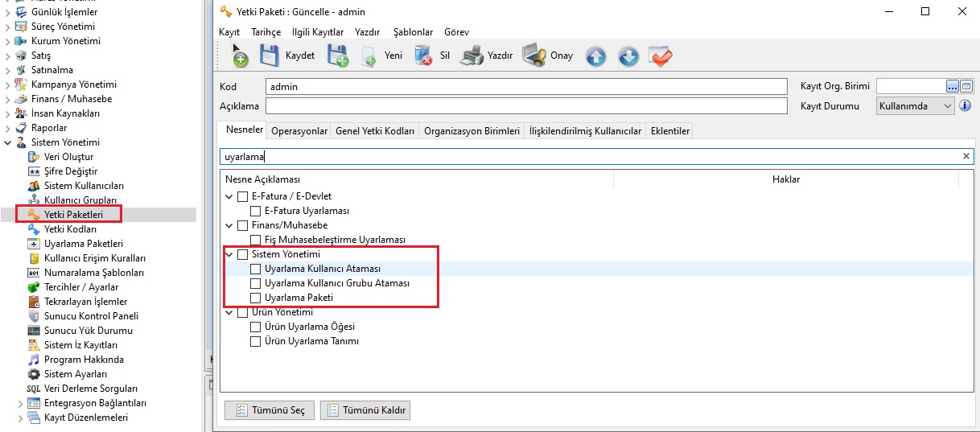Open the Şablonlar menu
This screenshot has width=980, height=432.
[x=413, y=32]
